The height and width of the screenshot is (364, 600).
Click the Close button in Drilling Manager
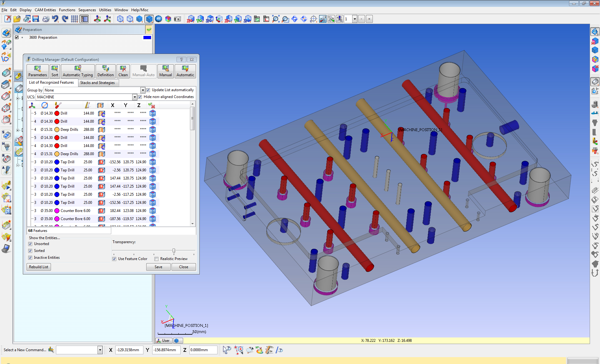pos(183,267)
